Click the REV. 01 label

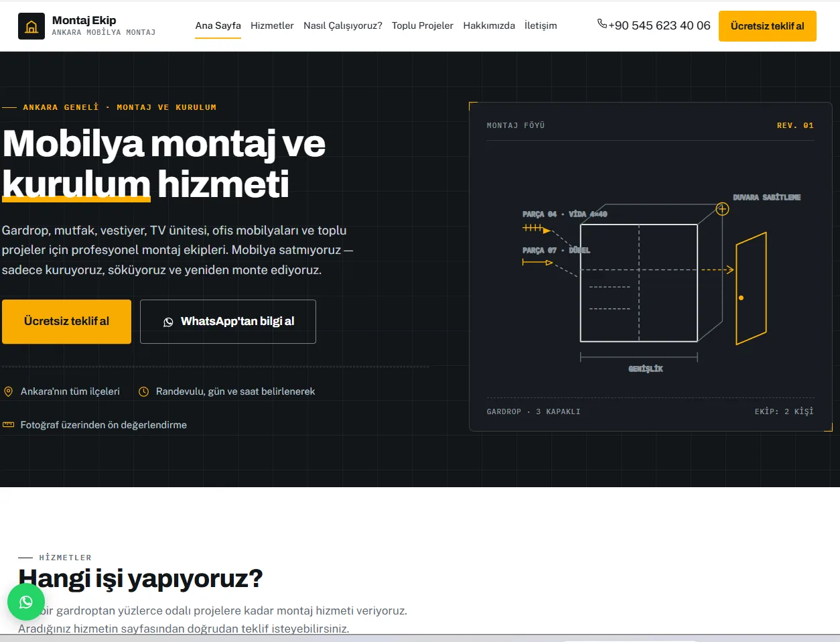(x=795, y=125)
